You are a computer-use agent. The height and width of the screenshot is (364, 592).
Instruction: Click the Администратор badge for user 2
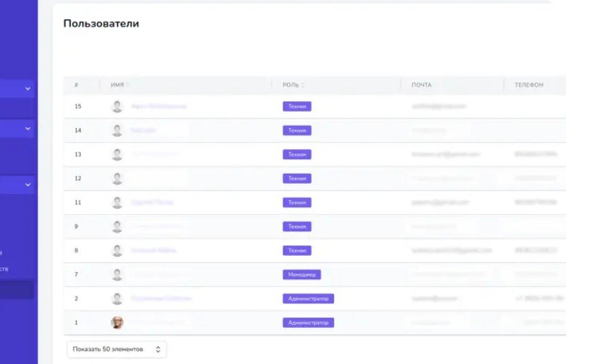point(308,299)
